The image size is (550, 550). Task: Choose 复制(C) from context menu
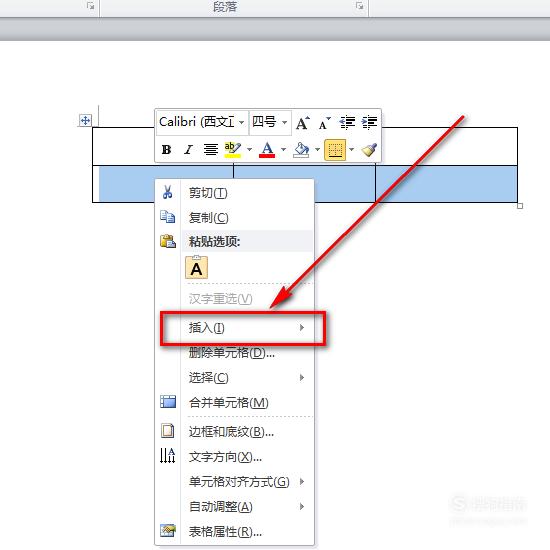234,217
